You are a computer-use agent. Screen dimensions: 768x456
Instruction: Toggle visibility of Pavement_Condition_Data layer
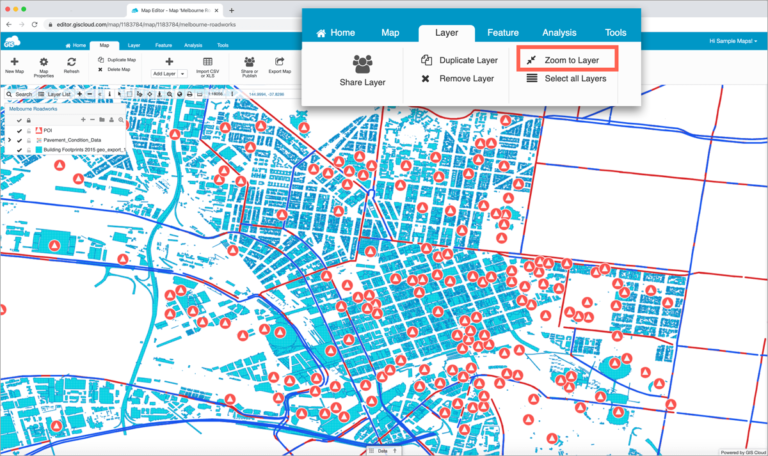coord(19,141)
